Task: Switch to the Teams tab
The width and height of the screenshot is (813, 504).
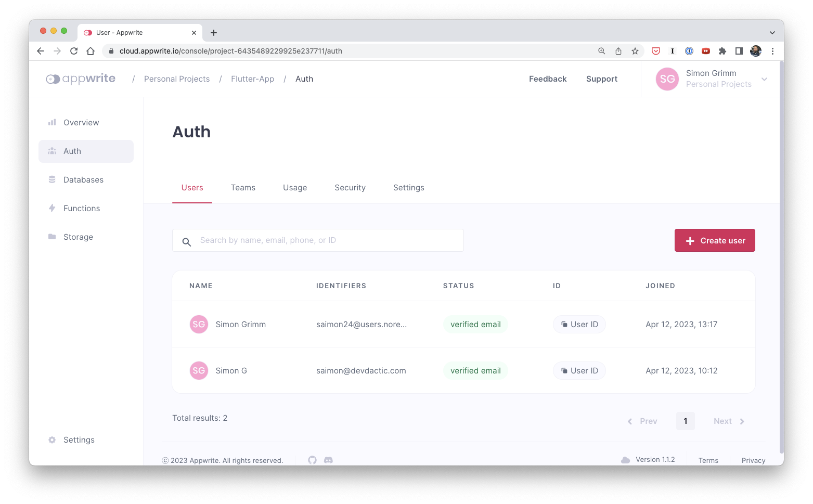Action: point(243,188)
